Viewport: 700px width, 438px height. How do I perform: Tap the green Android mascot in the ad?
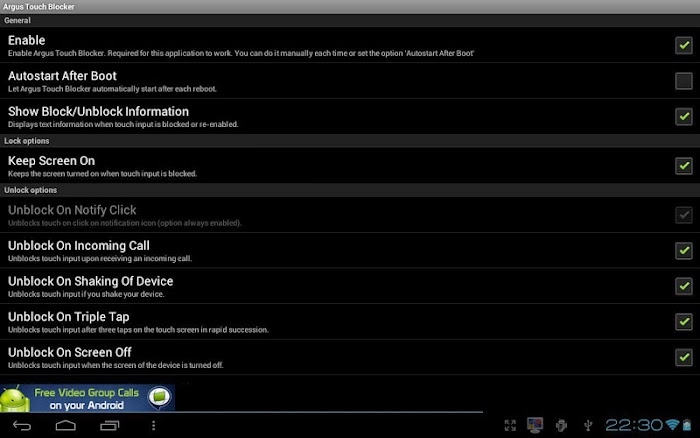[x=15, y=399]
